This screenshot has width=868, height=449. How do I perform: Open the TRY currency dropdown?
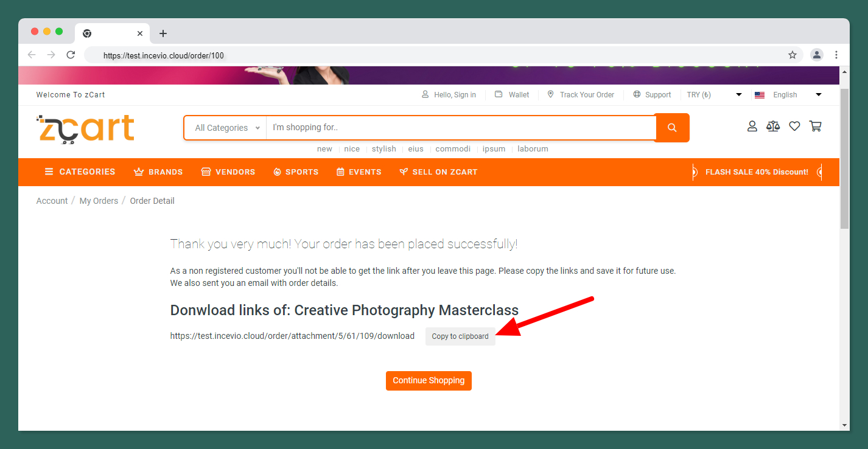pyautogui.click(x=713, y=95)
